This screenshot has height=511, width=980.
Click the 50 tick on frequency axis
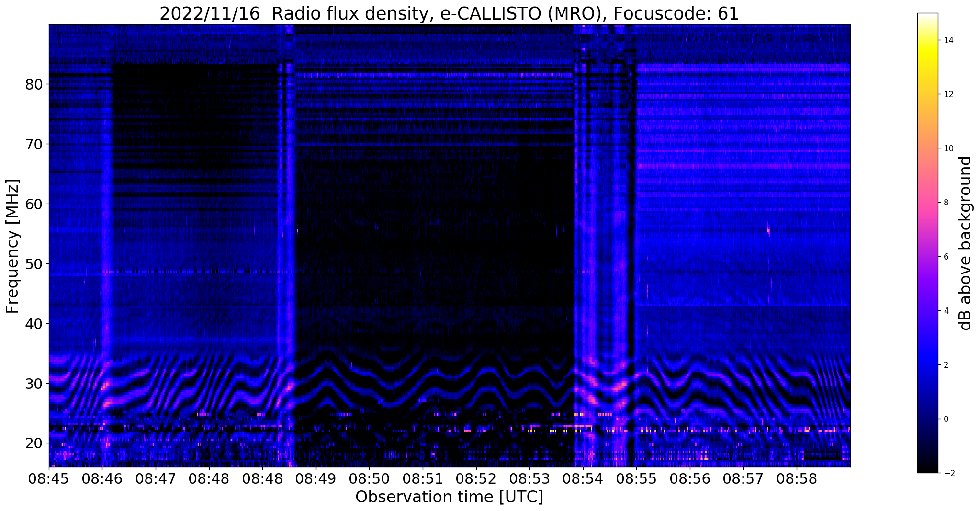(x=34, y=264)
